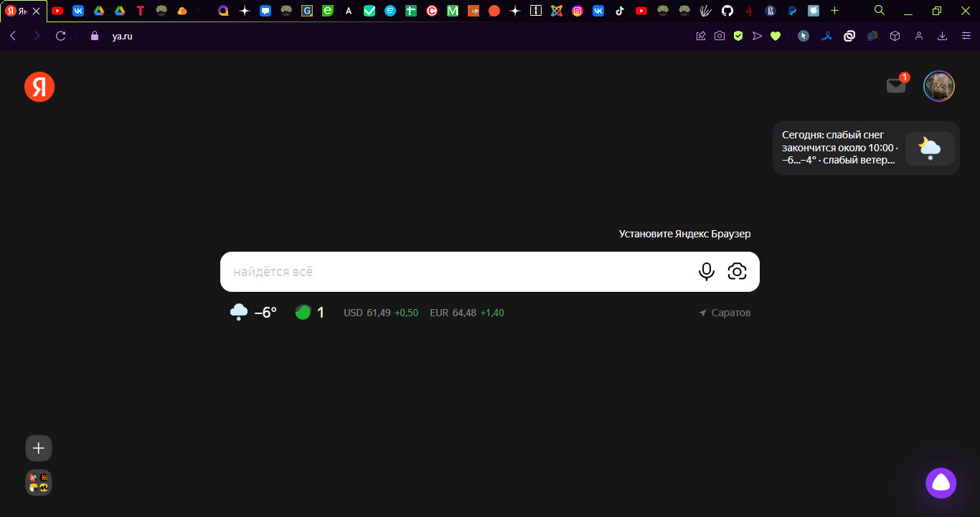
Task: Switch to the green e tab
Action: [328, 11]
